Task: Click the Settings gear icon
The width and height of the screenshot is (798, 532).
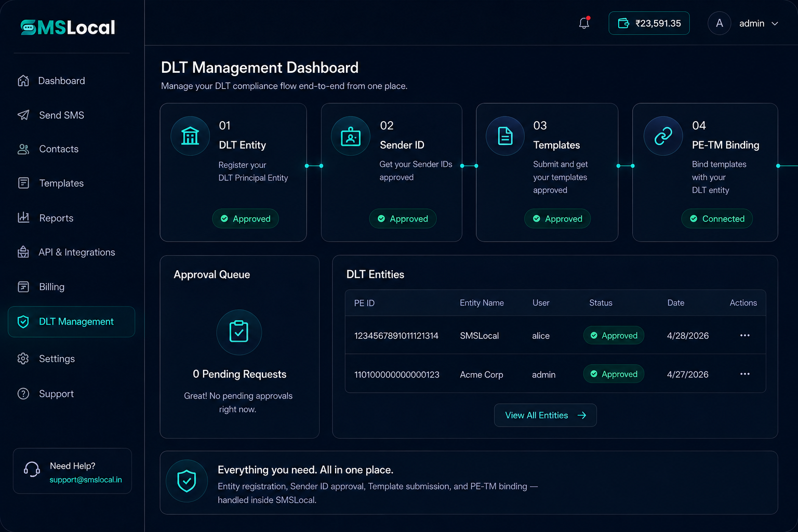Action: (23, 358)
